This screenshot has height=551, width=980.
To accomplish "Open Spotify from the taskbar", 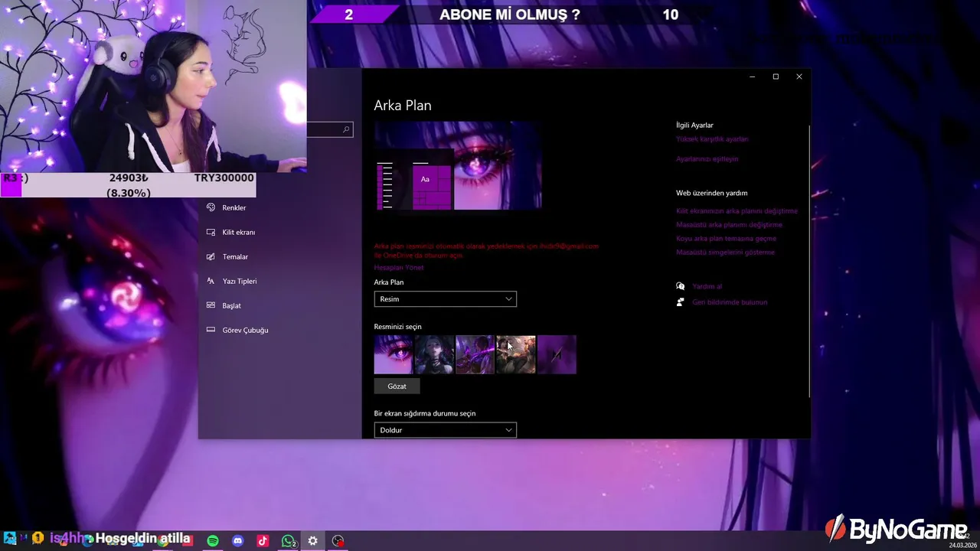I will (213, 541).
